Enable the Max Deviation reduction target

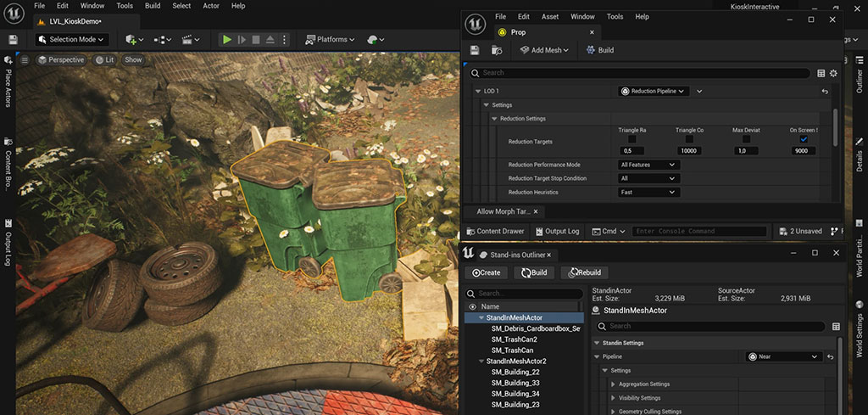746,139
